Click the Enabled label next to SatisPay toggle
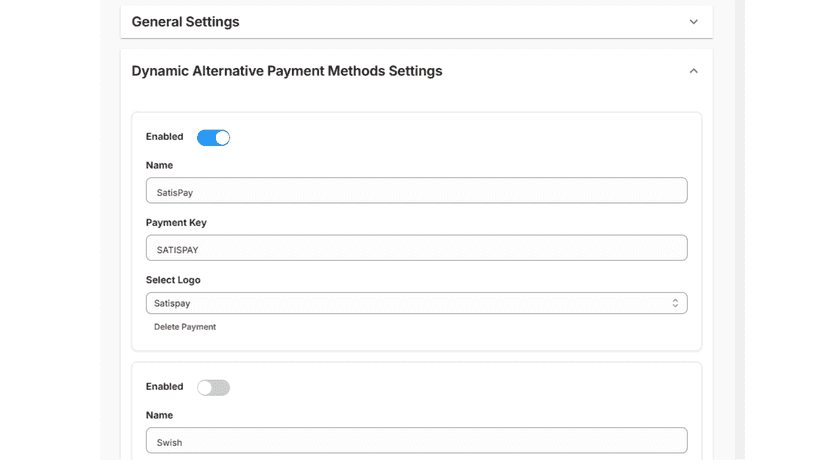This screenshot has width=828, height=466. point(165,136)
